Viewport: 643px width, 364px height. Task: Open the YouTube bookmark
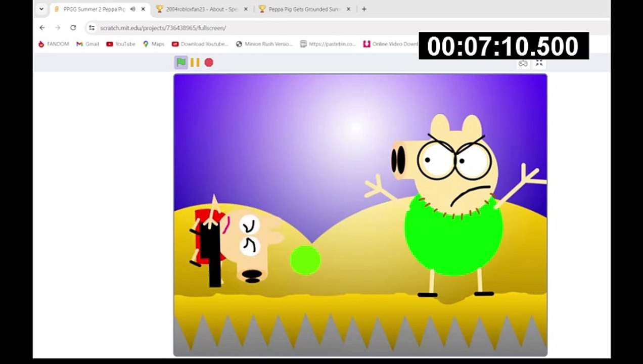pos(121,44)
